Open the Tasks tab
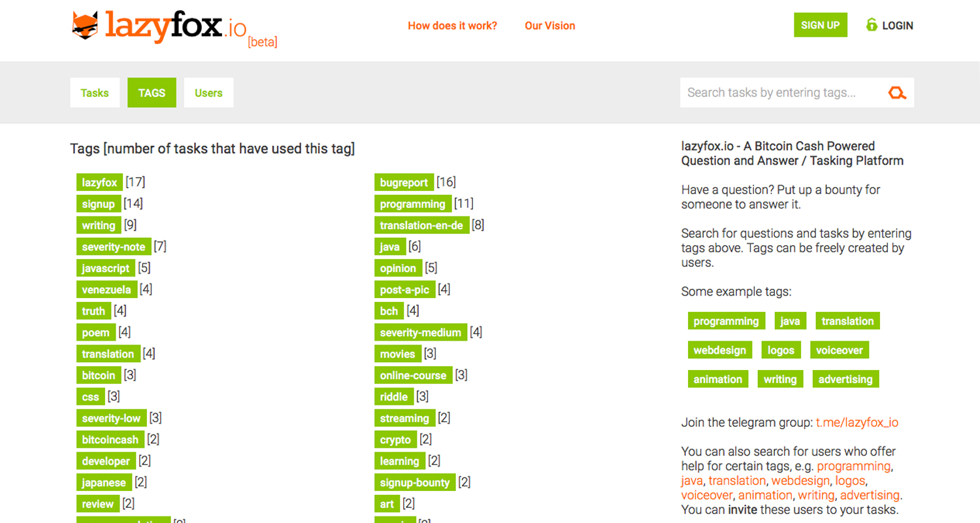 [95, 93]
